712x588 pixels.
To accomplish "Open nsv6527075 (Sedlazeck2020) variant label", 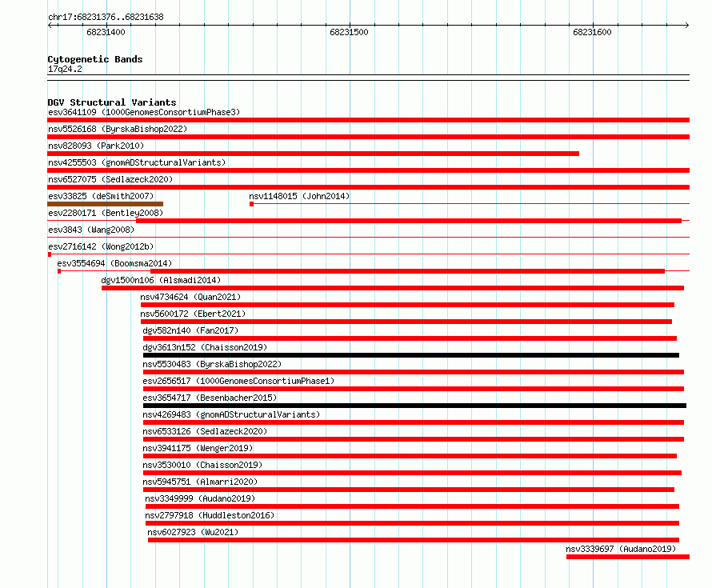I will [x=110, y=179].
